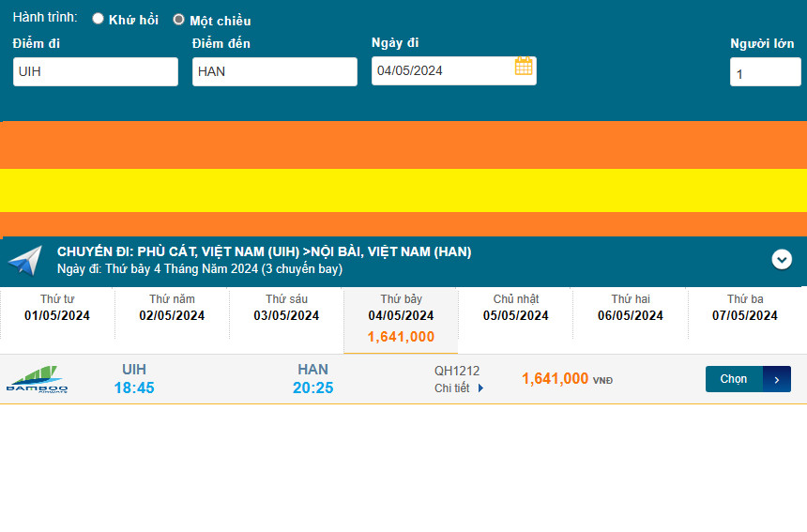This screenshot has width=807, height=532.
Task: Open the departure date calendar icon
Action: (x=524, y=67)
